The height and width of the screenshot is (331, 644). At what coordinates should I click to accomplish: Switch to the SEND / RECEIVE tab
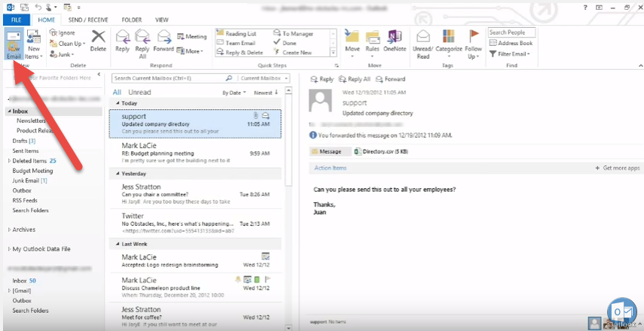pos(88,20)
